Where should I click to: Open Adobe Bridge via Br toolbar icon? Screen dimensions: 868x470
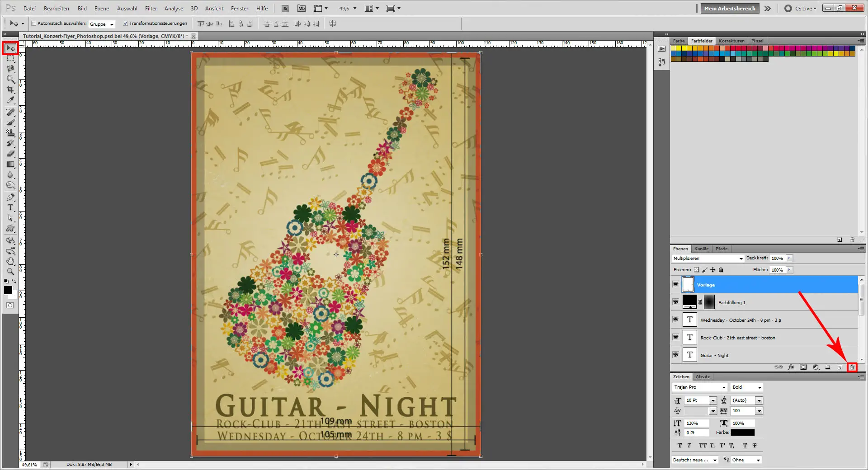285,8
